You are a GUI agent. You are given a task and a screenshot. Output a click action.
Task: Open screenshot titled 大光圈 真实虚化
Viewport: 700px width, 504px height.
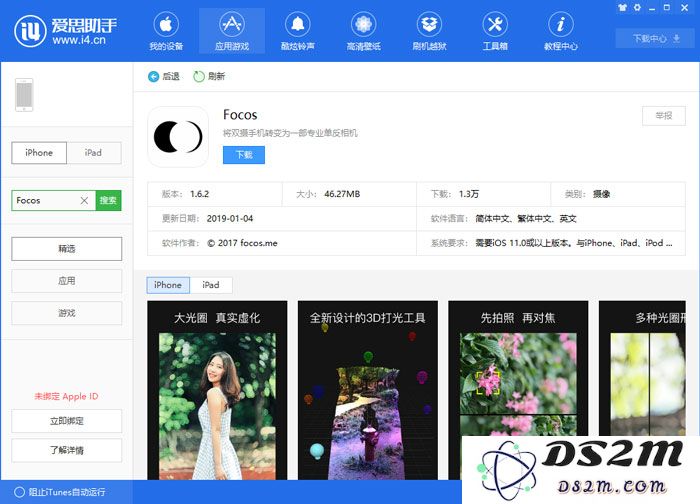coord(217,391)
